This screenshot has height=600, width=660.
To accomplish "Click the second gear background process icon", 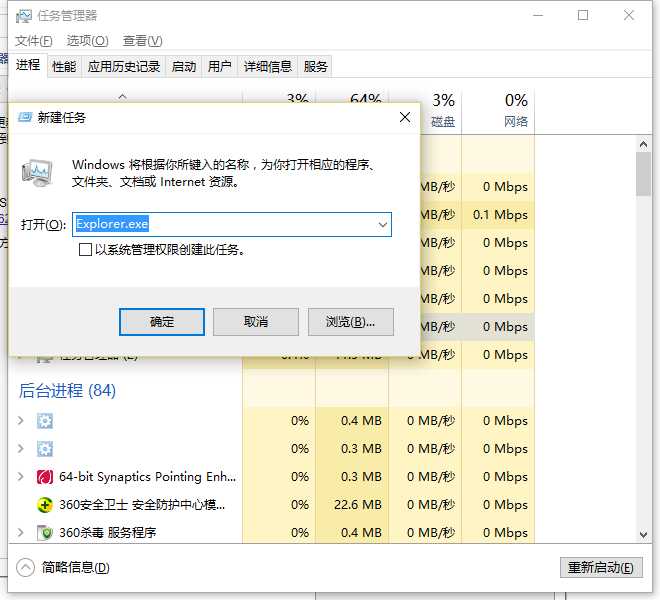I will click(45, 449).
